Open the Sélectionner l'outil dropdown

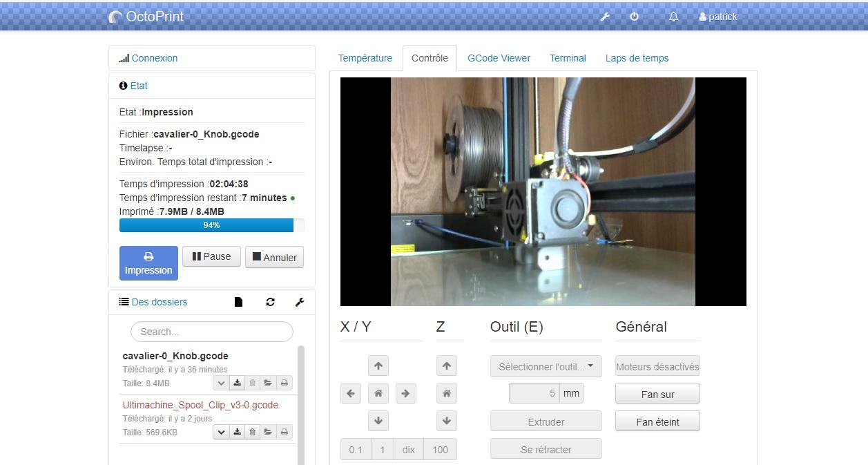tap(546, 367)
